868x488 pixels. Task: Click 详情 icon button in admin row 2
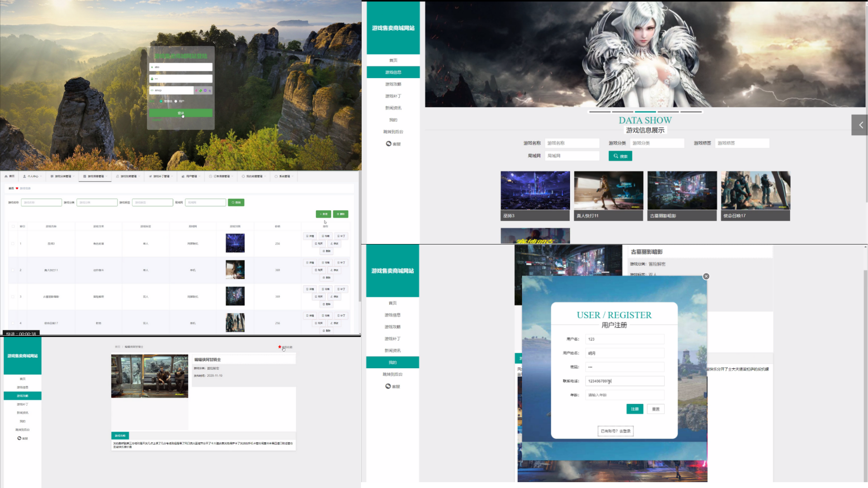310,263
